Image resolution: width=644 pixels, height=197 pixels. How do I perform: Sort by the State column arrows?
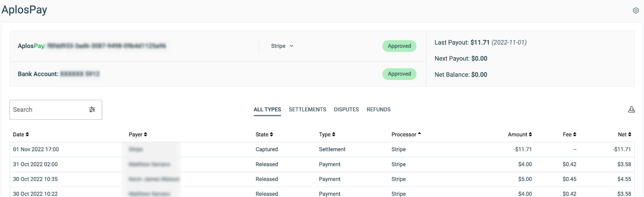point(271,134)
